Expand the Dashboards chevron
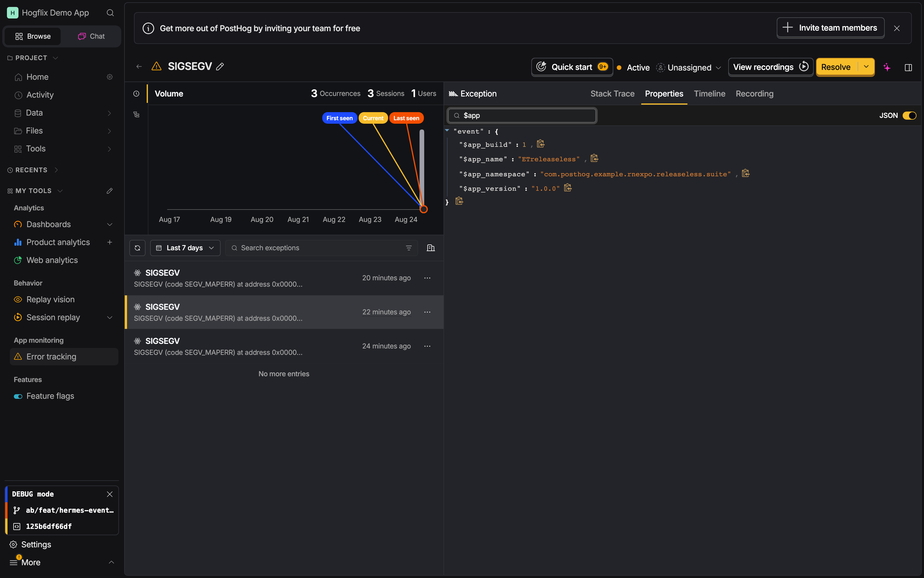This screenshot has width=924, height=578. (x=110, y=224)
